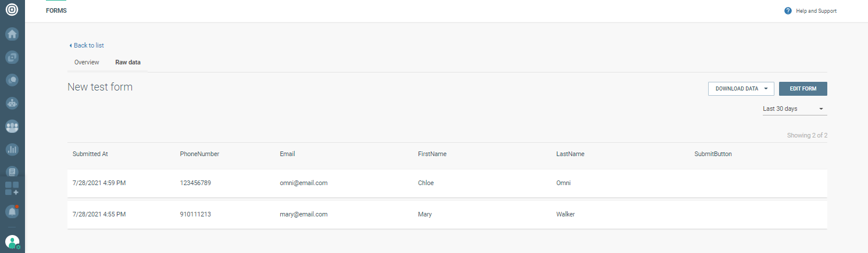Click the Submitted At column header
The width and height of the screenshot is (868, 253).
click(90, 154)
